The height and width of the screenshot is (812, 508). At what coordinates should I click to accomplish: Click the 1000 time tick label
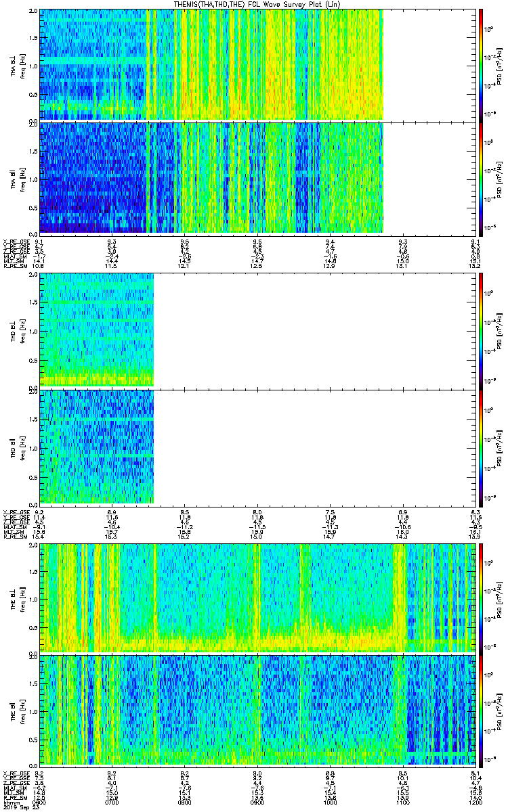[x=331, y=803]
